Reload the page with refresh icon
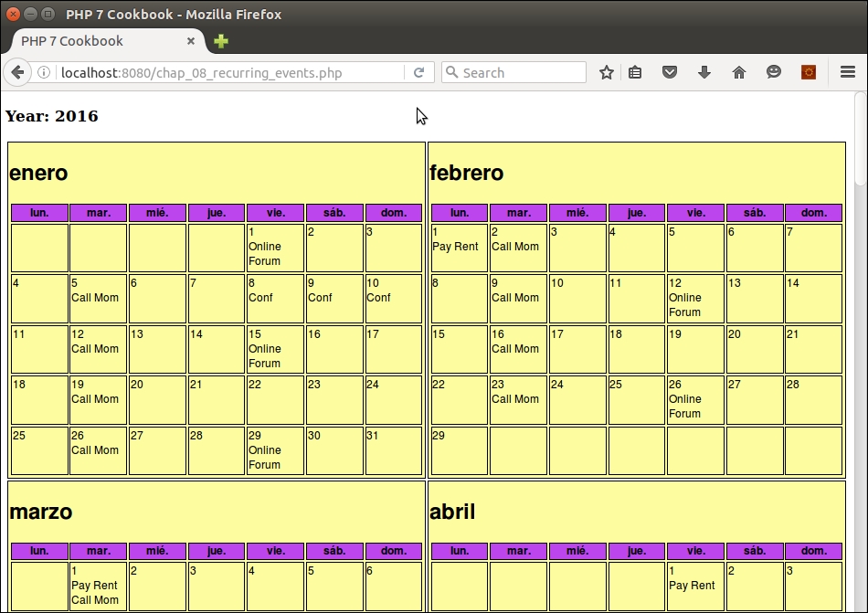Screen dimensions: 868x613 [418, 72]
